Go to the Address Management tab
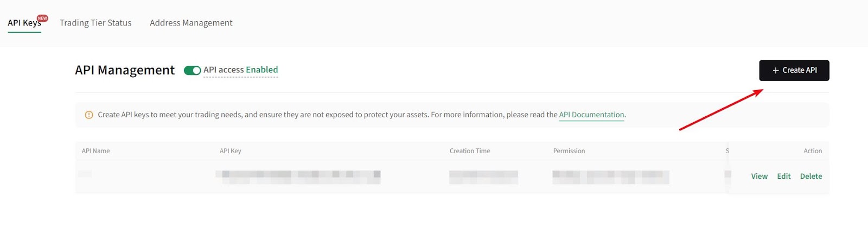This screenshot has height=245, width=868. 191,23
